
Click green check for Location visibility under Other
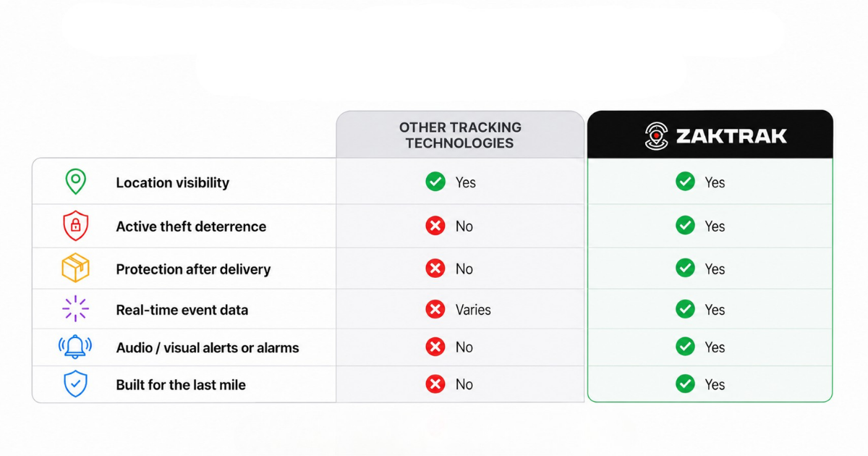coord(435,182)
